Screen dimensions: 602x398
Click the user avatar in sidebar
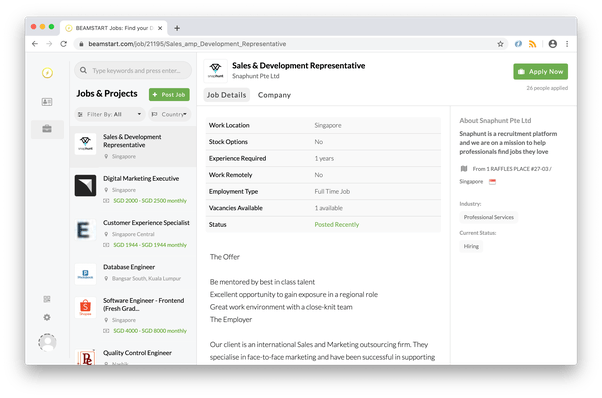pyautogui.click(x=47, y=342)
